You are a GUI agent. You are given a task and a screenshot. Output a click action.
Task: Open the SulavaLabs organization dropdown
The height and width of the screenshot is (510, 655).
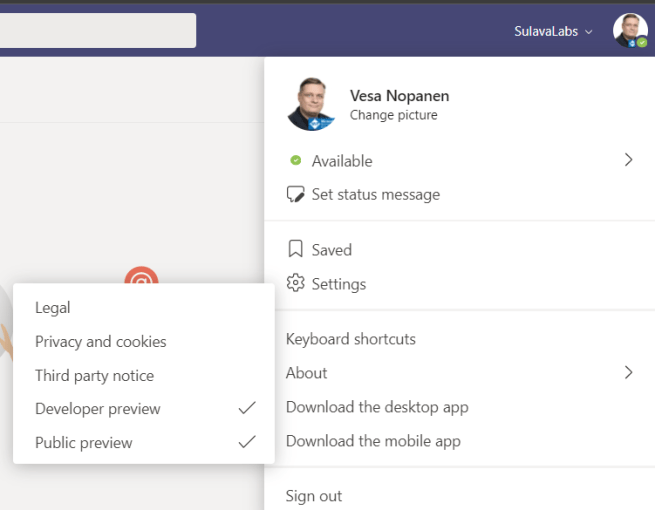(553, 31)
